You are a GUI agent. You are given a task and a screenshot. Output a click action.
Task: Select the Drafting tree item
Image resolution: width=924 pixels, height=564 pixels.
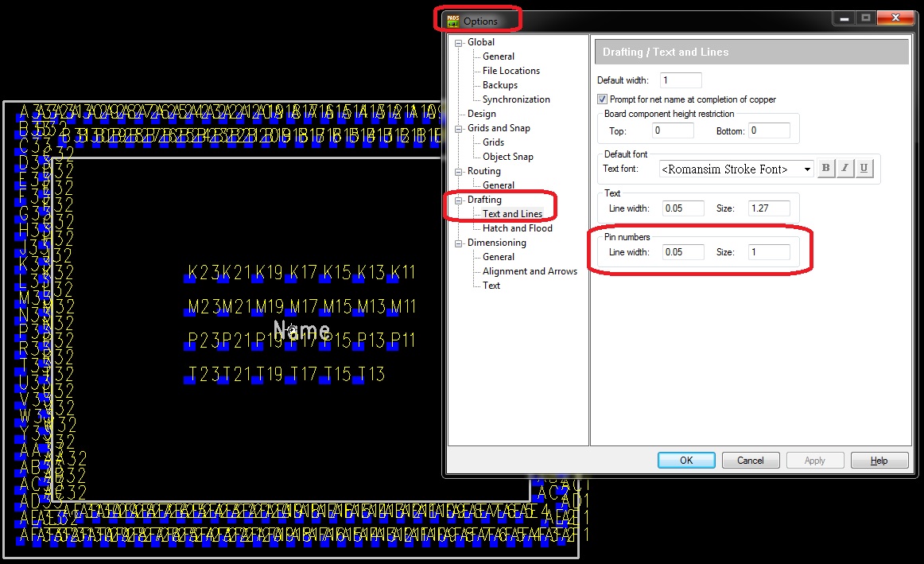click(x=484, y=200)
